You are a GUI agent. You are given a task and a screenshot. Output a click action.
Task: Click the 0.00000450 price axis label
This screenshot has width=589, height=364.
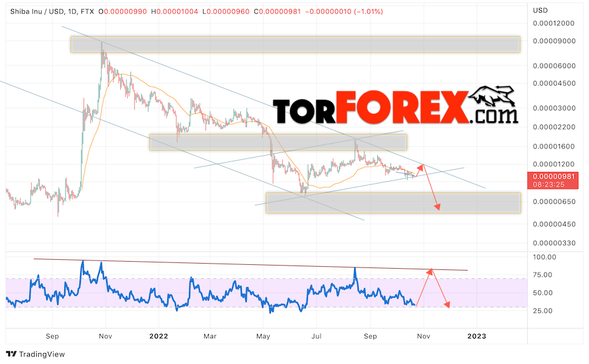[x=554, y=224]
